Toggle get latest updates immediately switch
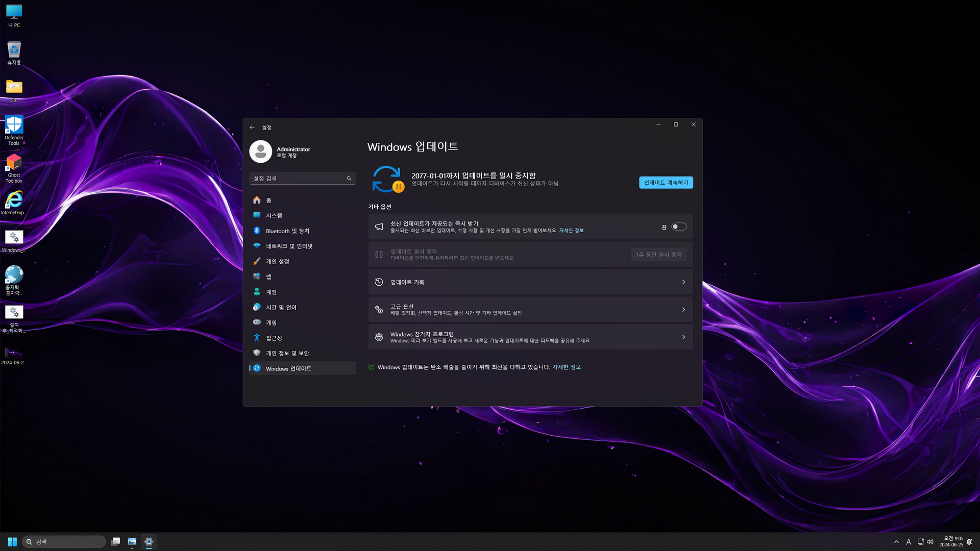The height and width of the screenshot is (551, 980). pos(678,227)
